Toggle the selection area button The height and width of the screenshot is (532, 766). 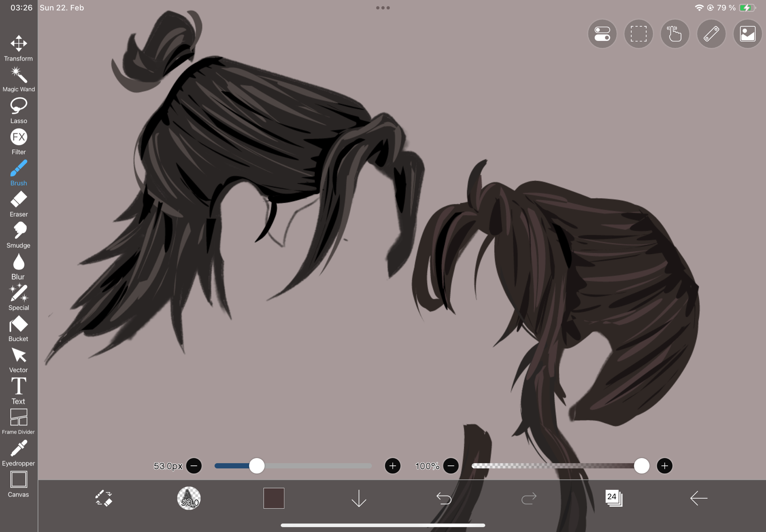(x=638, y=34)
